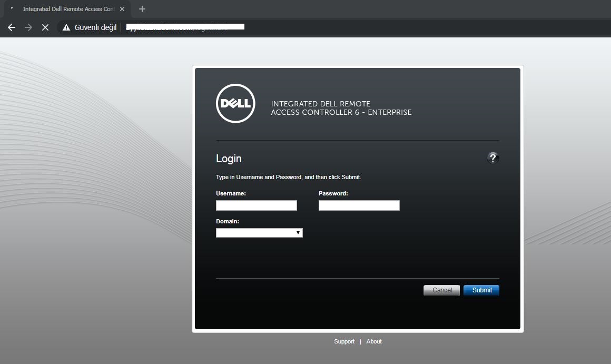
Task: Open the Support link
Action: point(344,341)
